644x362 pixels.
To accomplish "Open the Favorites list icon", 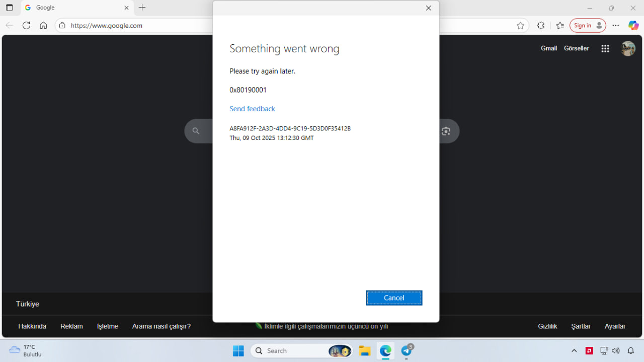I will pyautogui.click(x=560, y=25).
